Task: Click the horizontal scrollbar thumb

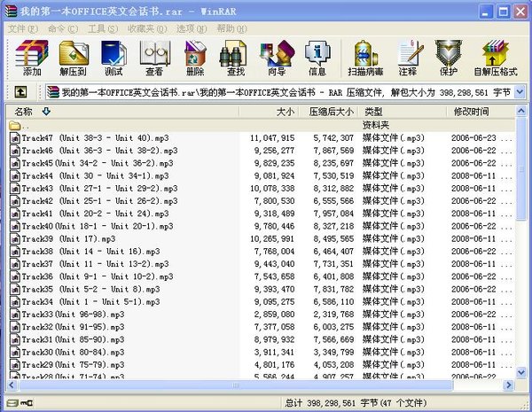Action: [x=236, y=385]
